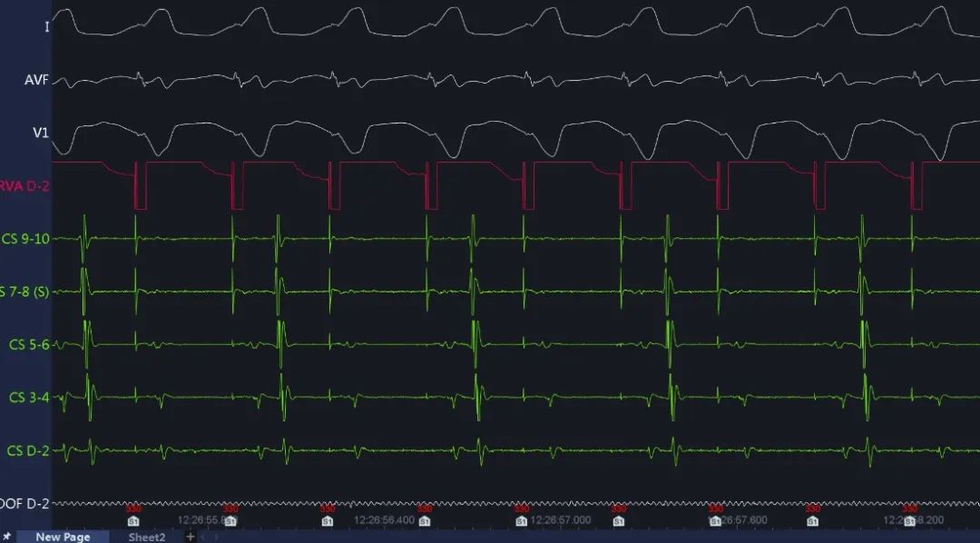Select the CS 9-10 channel label
980x543 pixels.
27,239
